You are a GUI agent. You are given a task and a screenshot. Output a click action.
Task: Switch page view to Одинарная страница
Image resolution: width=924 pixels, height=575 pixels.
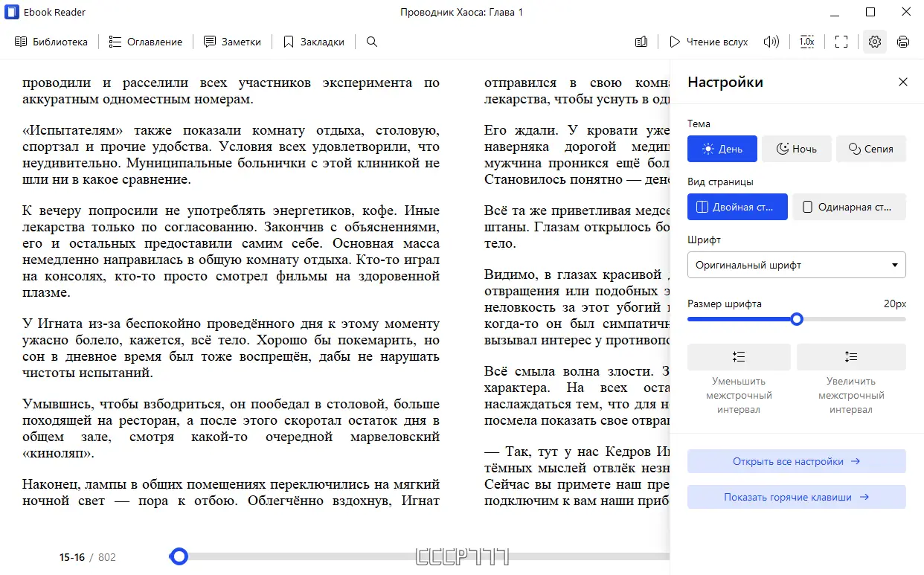click(849, 207)
